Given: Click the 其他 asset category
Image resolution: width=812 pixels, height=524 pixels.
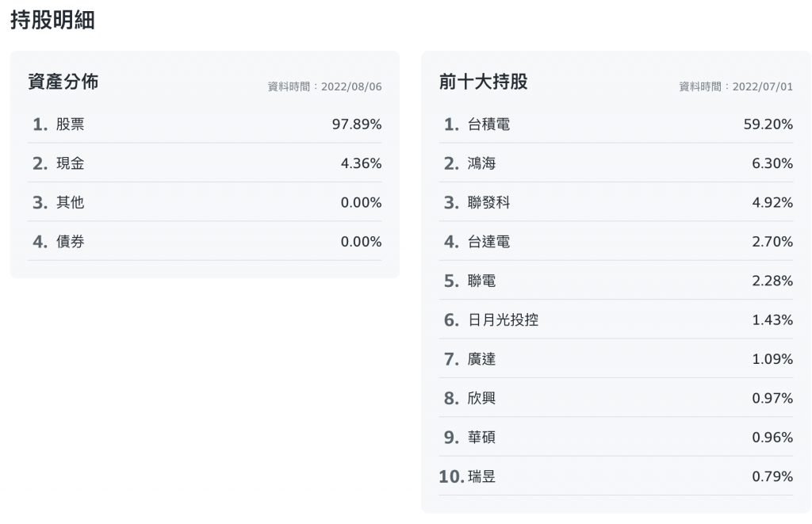Looking at the screenshot, I should (x=70, y=203).
